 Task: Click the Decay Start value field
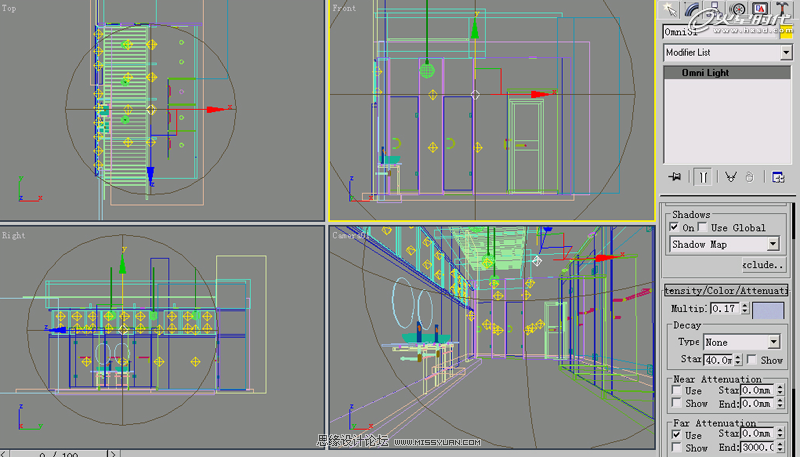718,360
